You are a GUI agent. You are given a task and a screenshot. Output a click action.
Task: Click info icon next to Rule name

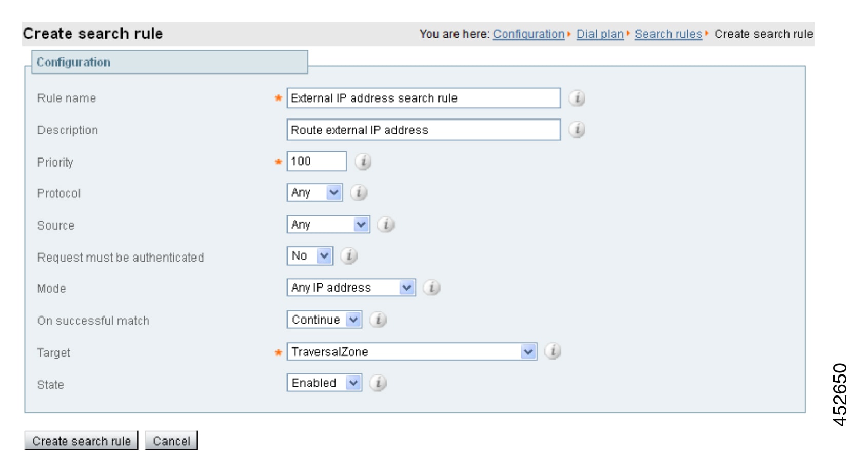577,98
